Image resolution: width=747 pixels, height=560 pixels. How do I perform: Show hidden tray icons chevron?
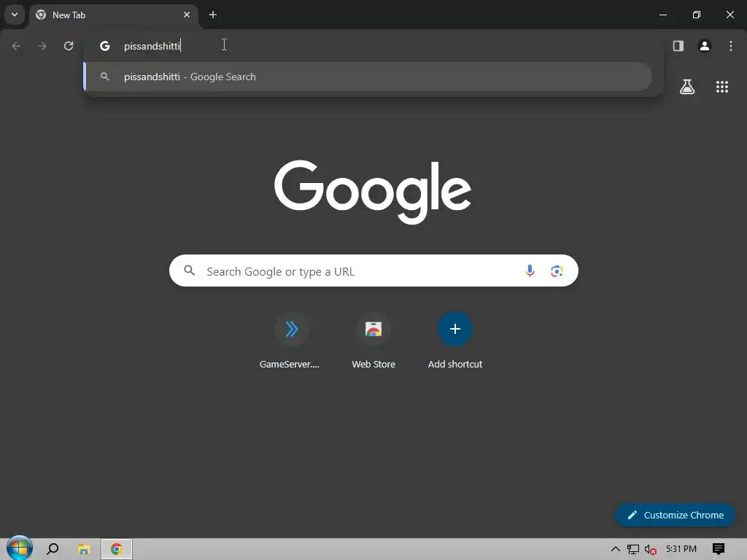click(x=616, y=549)
